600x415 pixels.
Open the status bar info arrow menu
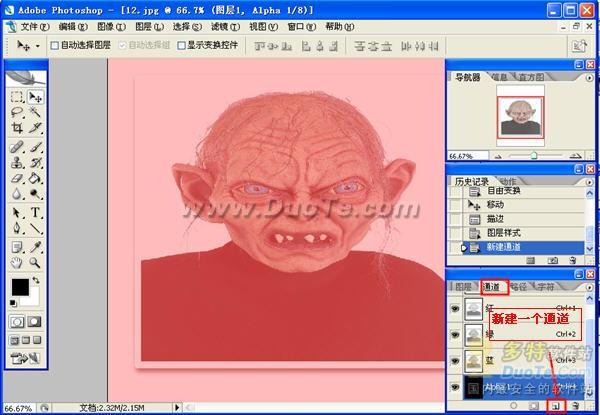coord(177,408)
